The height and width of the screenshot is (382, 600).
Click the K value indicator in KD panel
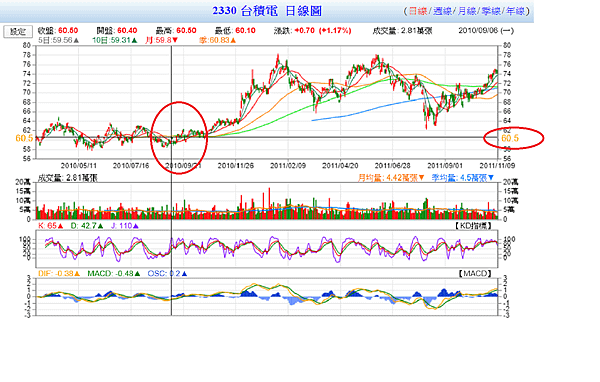[51, 226]
